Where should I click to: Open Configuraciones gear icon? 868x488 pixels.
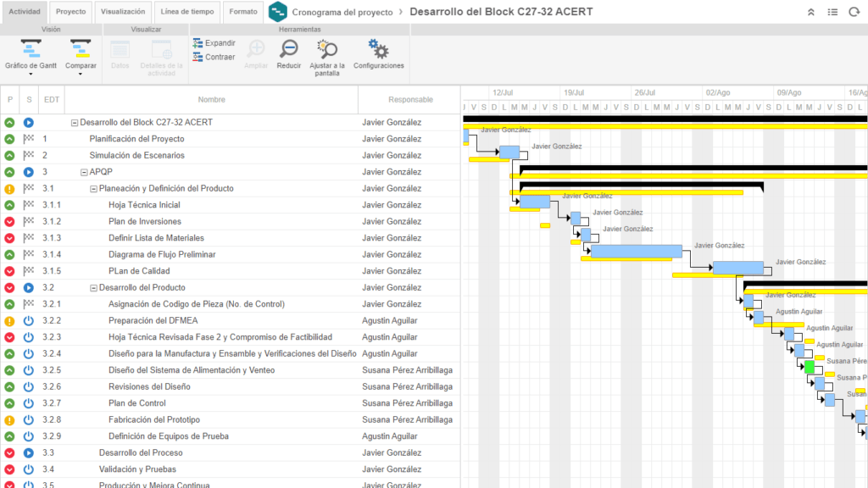pos(378,49)
